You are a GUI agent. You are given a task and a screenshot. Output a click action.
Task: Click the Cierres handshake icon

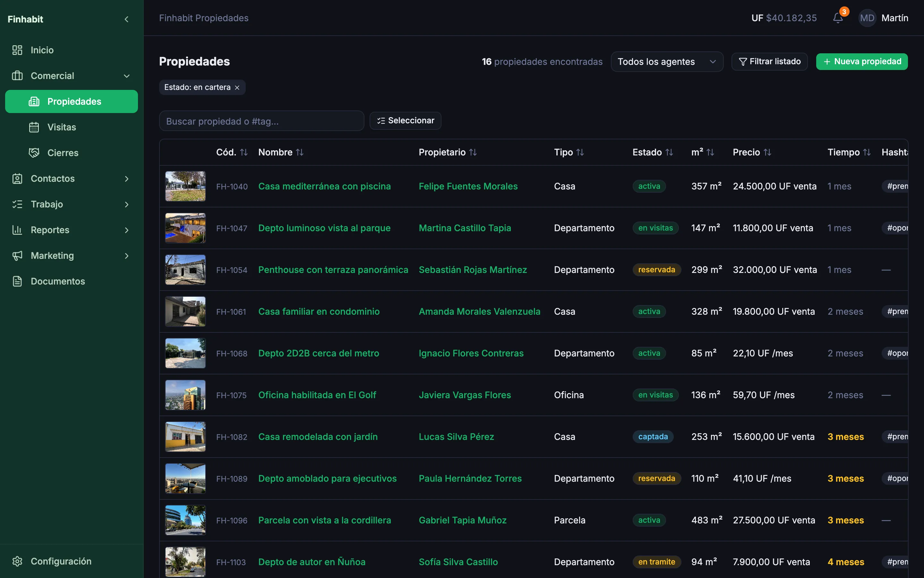pos(34,153)
